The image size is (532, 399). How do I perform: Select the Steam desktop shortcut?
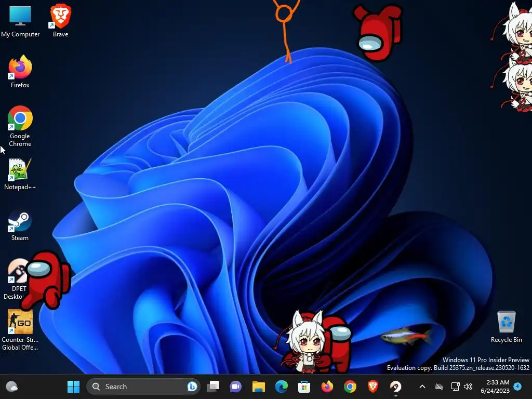click(x=20, y=225)
